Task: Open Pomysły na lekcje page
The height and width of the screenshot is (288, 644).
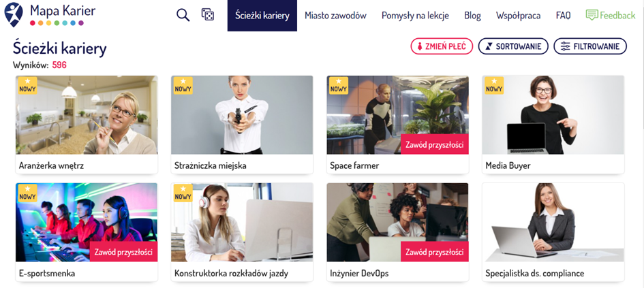Action: click(415, 16)
